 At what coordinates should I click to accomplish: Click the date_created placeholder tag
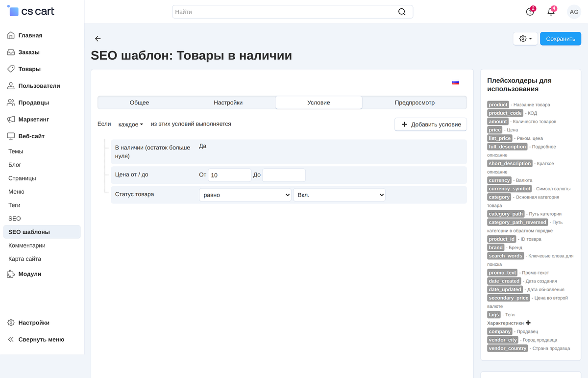pos(504,281)
